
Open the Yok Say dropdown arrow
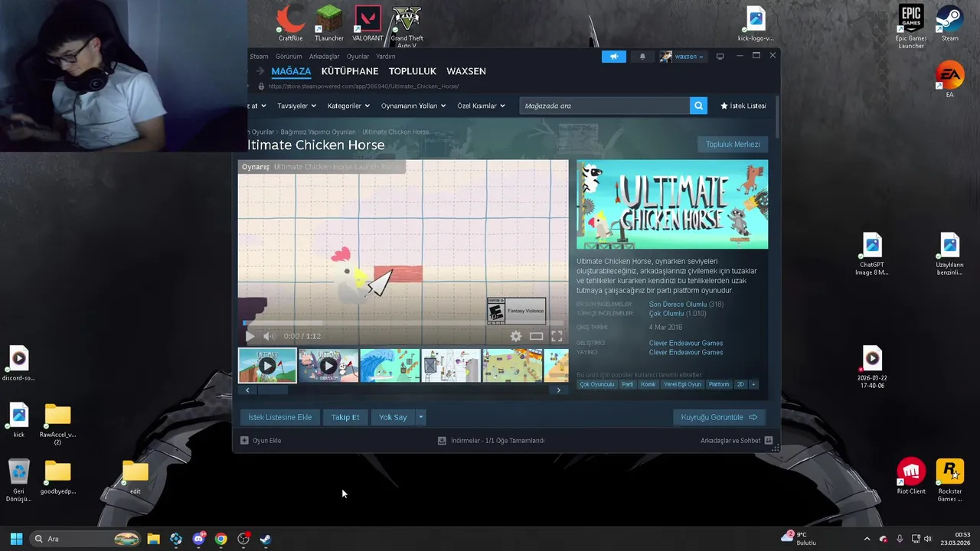click(420, 417)
